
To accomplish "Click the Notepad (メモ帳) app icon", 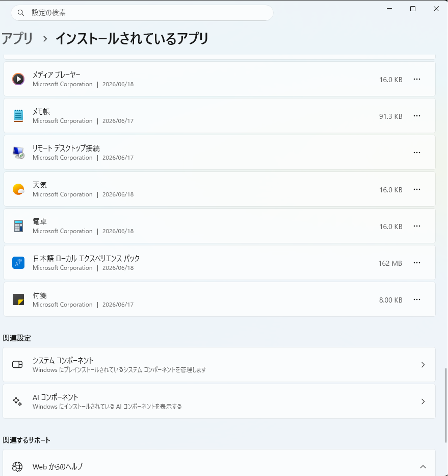I will click(x=18, y=116).
